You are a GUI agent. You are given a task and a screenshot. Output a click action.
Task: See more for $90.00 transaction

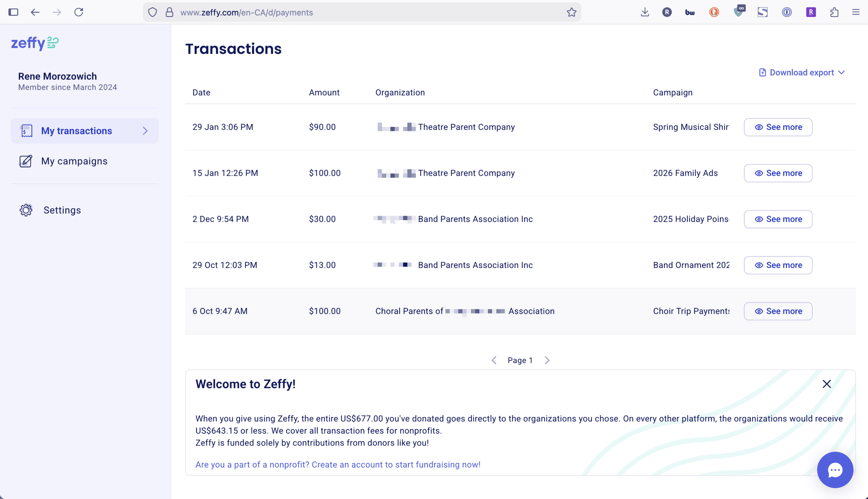[x=777, y=127]
